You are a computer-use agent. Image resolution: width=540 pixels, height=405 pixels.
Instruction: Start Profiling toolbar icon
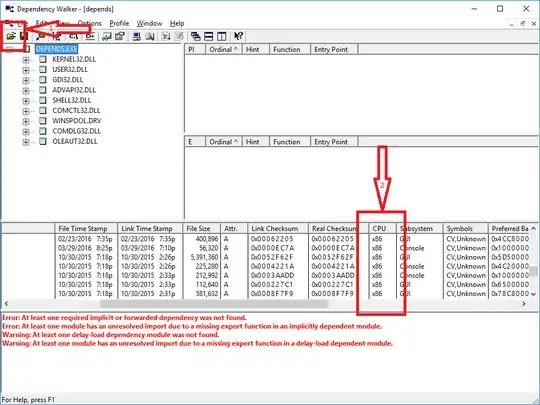pyautogui.click(x=166, y=36)
